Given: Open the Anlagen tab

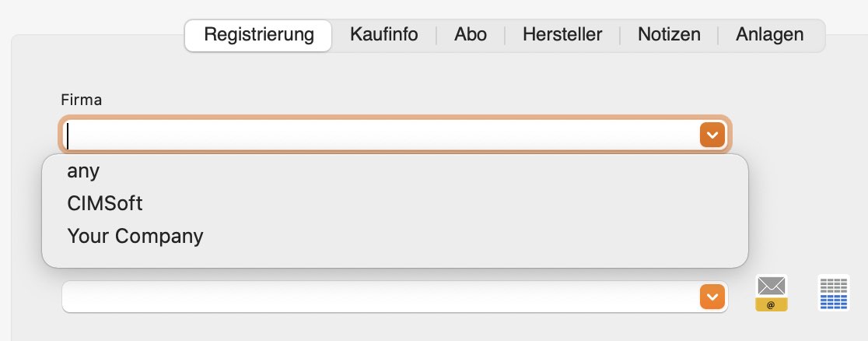Looking at the screenshot, I should [769, 35].
